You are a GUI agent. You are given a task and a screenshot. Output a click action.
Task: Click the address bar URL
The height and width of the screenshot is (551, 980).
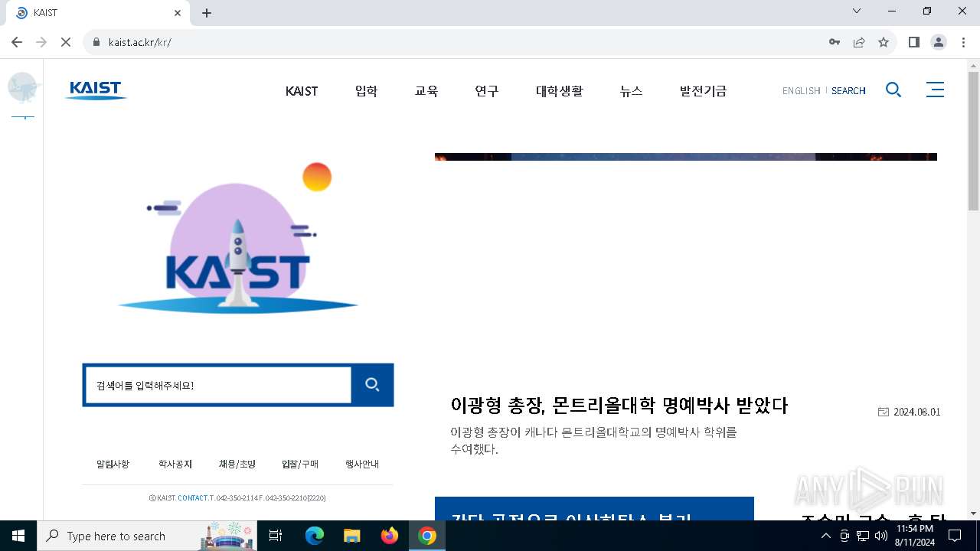(x=140, y=42)
